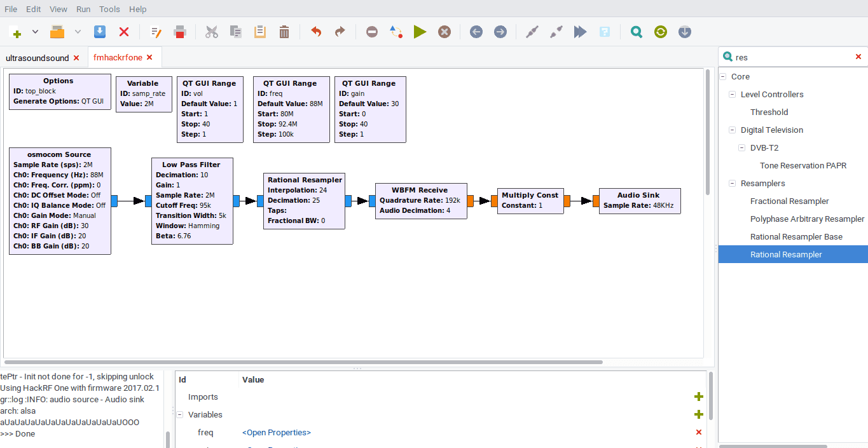Viewport: 868px width, 448px height.
Task: Click the block search field containing res
Action: point(792,57)
